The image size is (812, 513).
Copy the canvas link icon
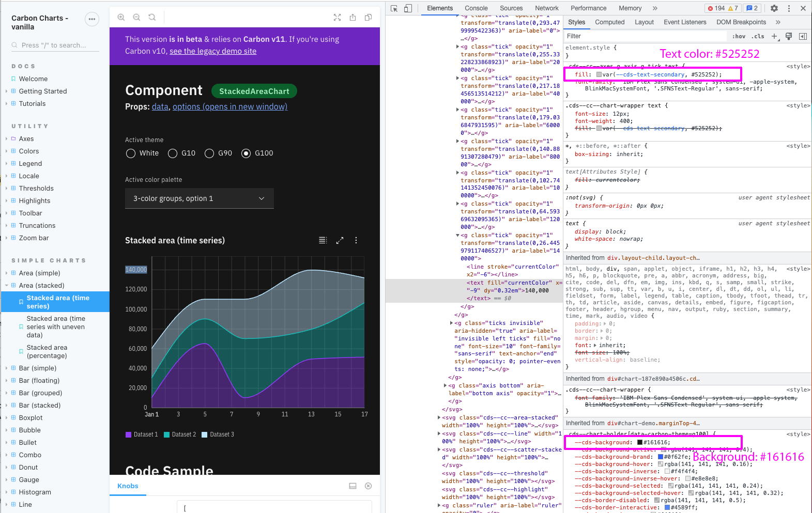(x=368, y=17)
